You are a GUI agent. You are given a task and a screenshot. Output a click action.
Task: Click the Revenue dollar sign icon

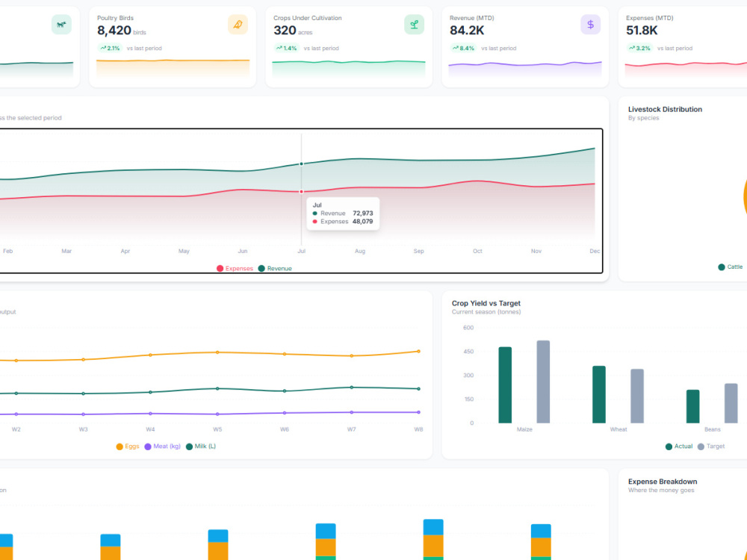tap(590, 25)
